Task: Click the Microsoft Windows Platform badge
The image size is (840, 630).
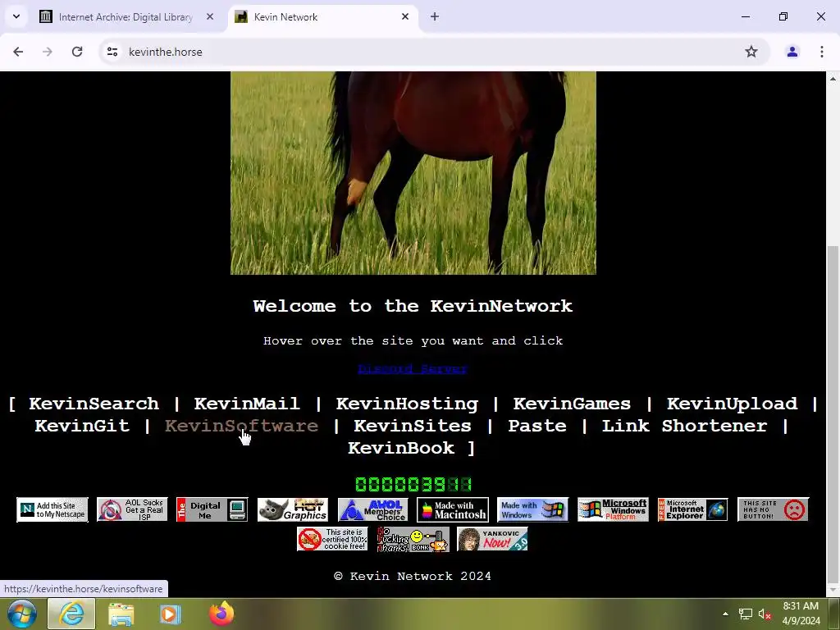Action: [613, 509]
